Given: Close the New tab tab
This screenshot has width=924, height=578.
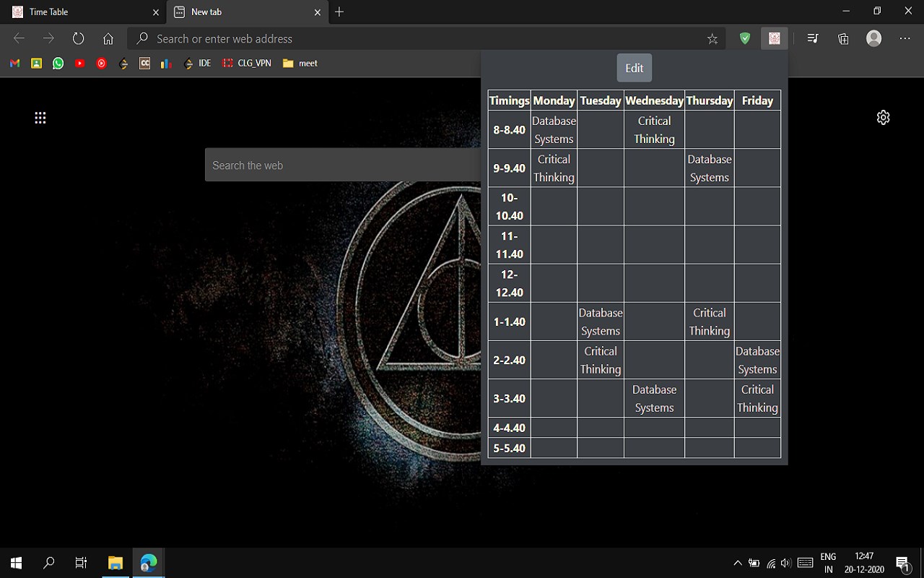Looking at the screenshot, I should tap(318, 12).
